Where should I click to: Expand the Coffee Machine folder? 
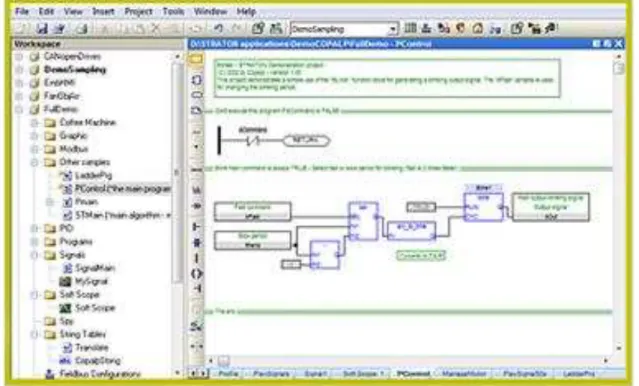click(x=35, y=122)
